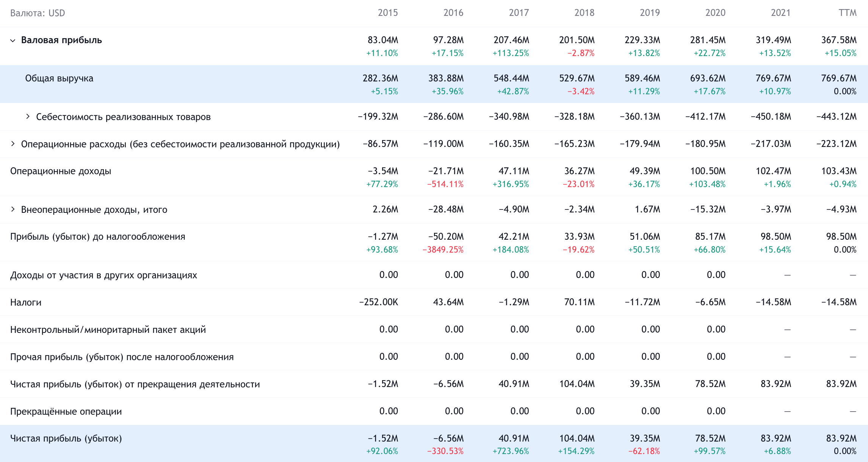Click pretax income value 85.17M
The width and height of the screenshot is (868, 462).
pos(710,237)
